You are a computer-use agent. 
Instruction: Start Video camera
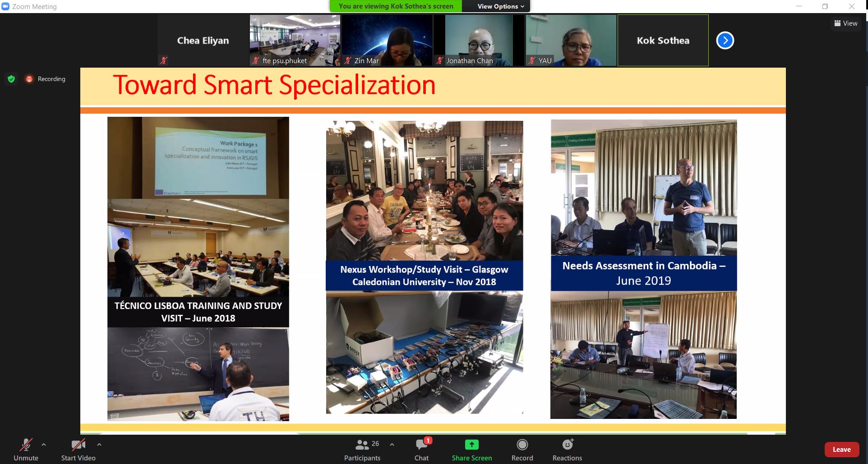point(78,450)
